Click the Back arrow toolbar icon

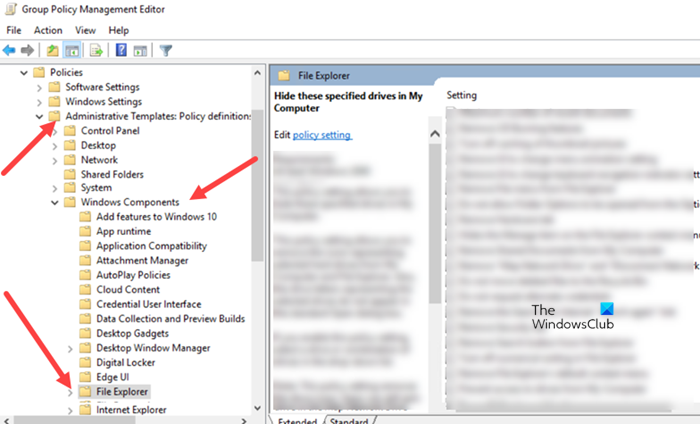click(9, 50)
